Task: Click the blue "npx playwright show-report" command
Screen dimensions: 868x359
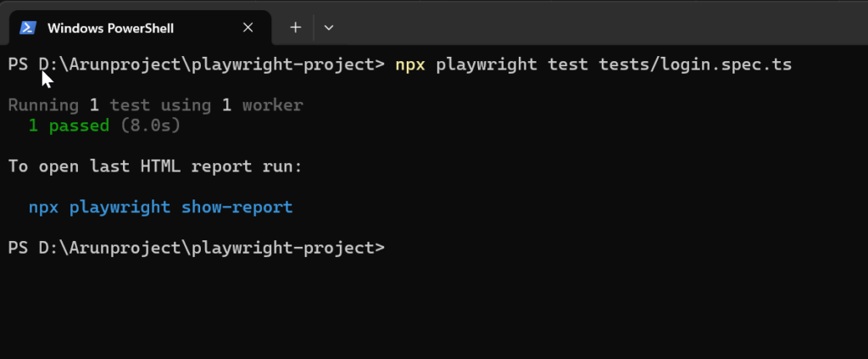Action: (x=160, y=207)
